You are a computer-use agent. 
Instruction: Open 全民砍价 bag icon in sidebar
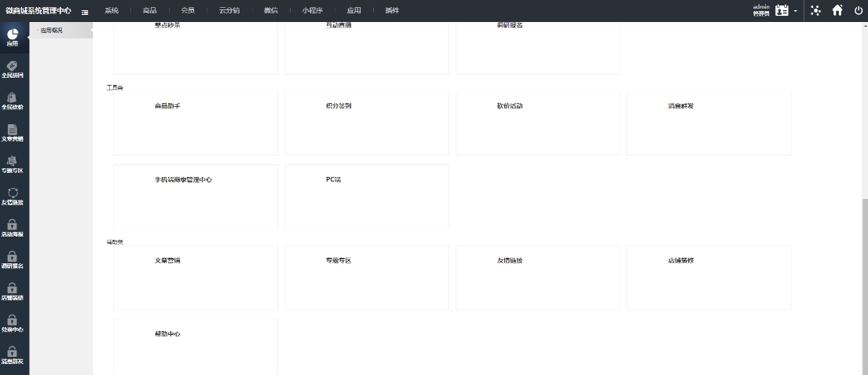point(13,101)
